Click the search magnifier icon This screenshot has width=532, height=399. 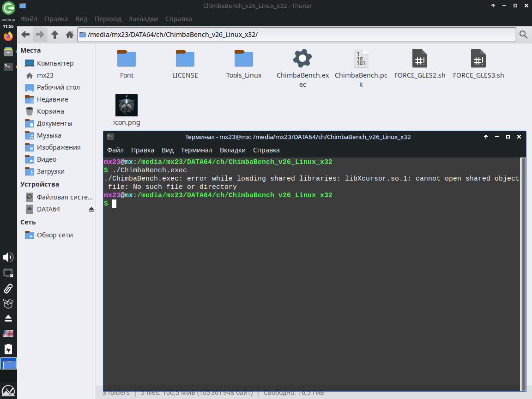pos(523,35)
